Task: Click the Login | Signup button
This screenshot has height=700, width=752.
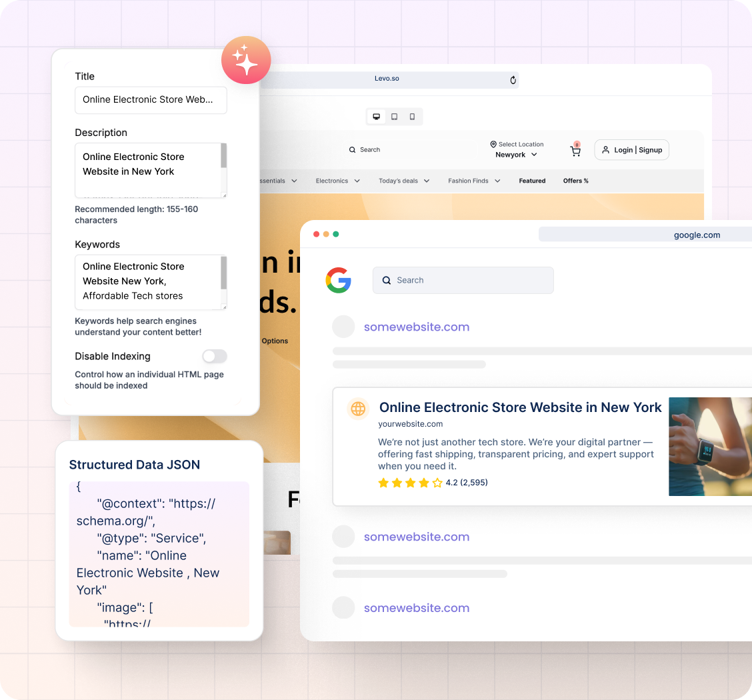Action: point(631,150)
